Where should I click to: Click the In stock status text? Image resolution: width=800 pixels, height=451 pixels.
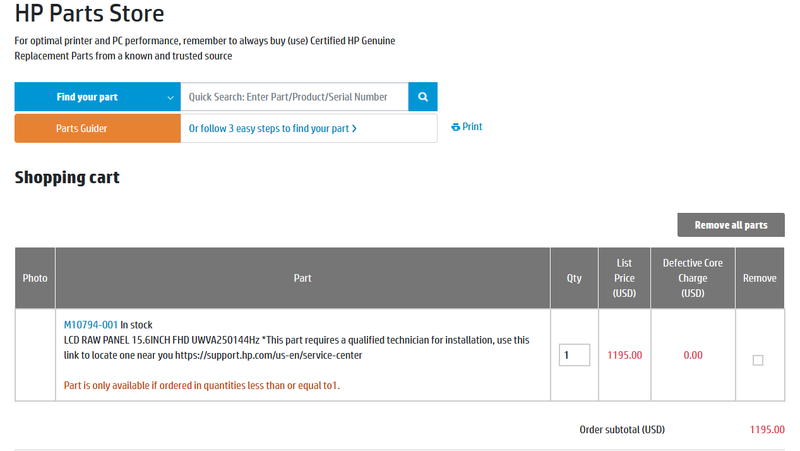(136, 325)
